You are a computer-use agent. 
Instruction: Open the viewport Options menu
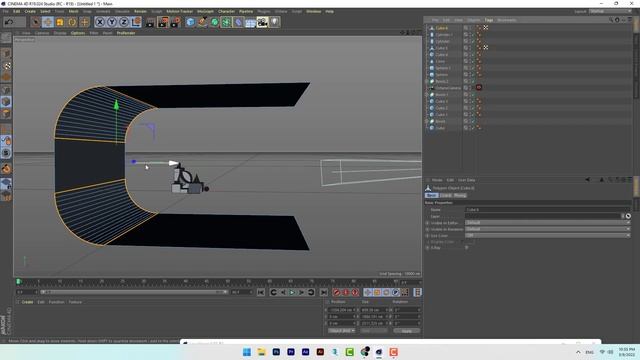pyautogui.click(x=78, y=33)
